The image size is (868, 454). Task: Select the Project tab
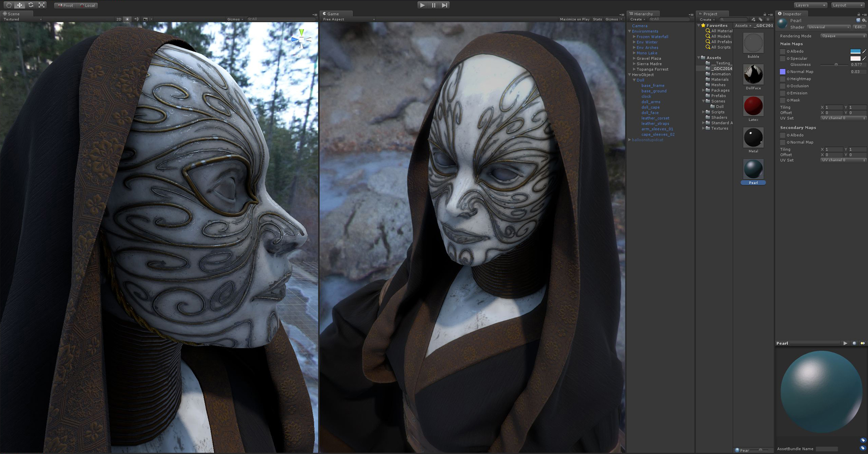coord(710,14)
